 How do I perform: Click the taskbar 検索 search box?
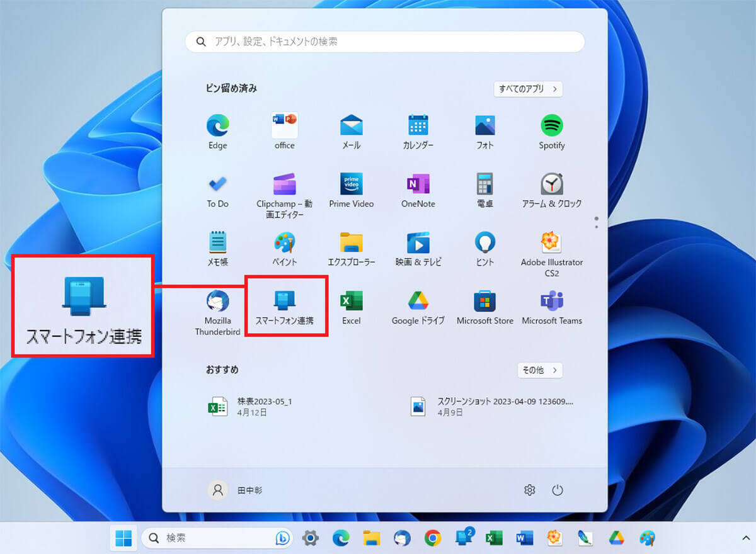[x=217, y=538]
